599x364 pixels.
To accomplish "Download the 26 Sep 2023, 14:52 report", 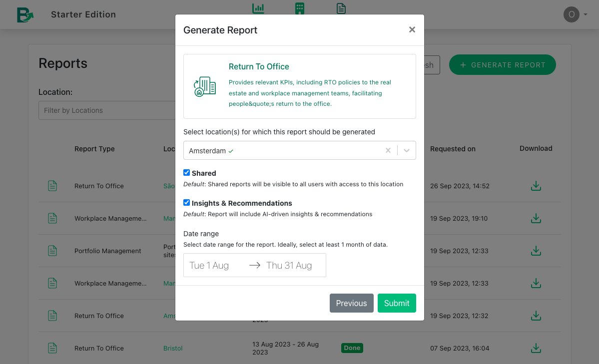I will [x=536, y=186].
